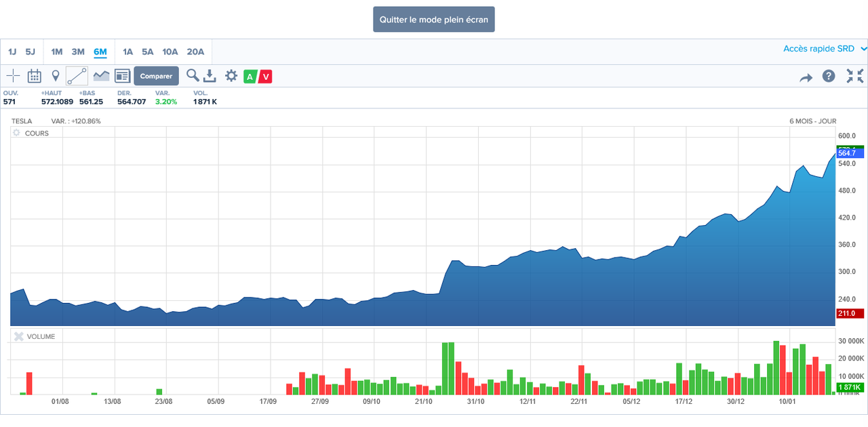Click the magnifying glass search icon
Viewport: 868px width, 427px height.
[193, 75]
